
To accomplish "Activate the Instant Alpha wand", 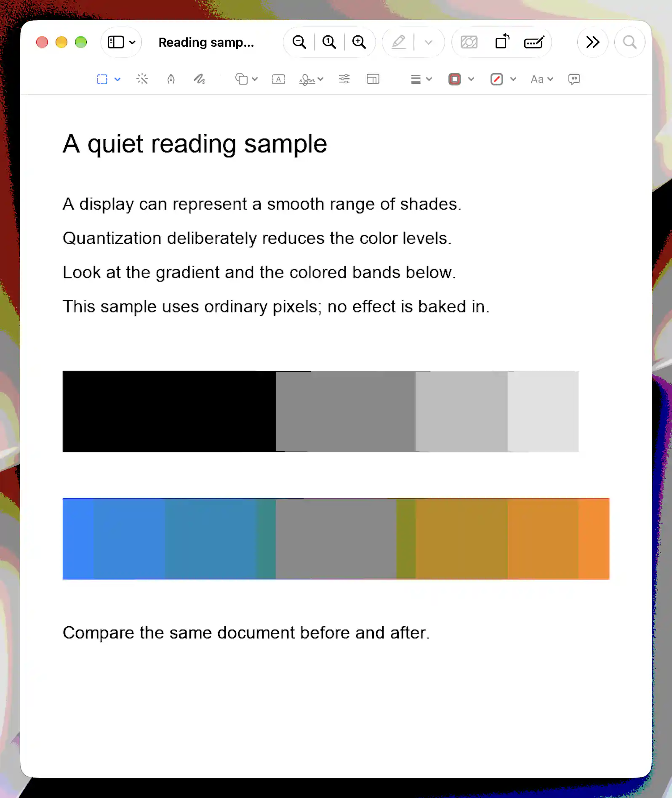I will pos(142,79).
